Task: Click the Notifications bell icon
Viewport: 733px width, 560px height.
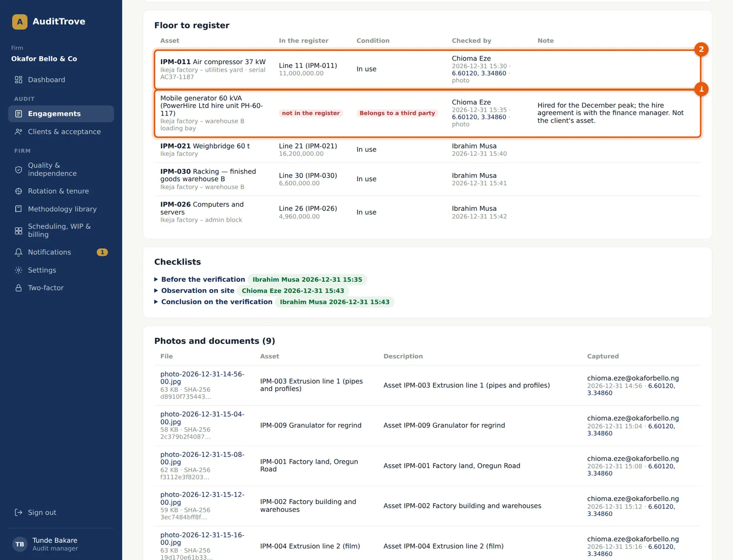Action: pos(18,252)
